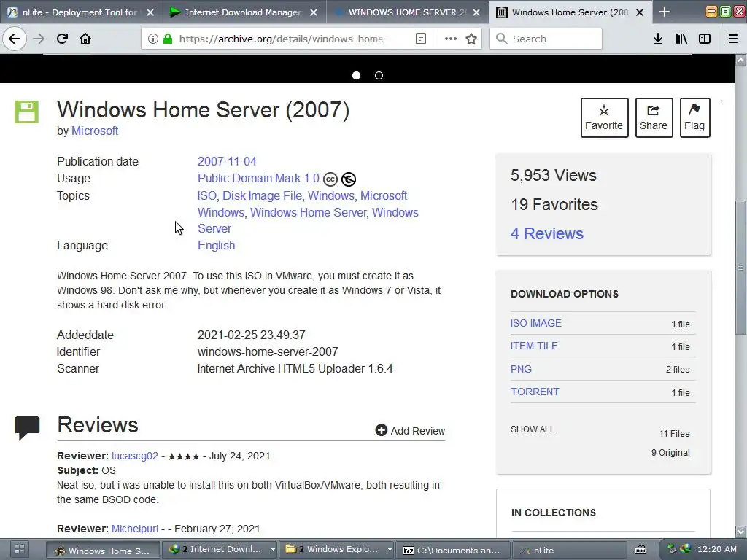The height and width of the screenshot is (560, 747).
Task: Close the Internet Download Manager tab
Action: click(314, 12)
